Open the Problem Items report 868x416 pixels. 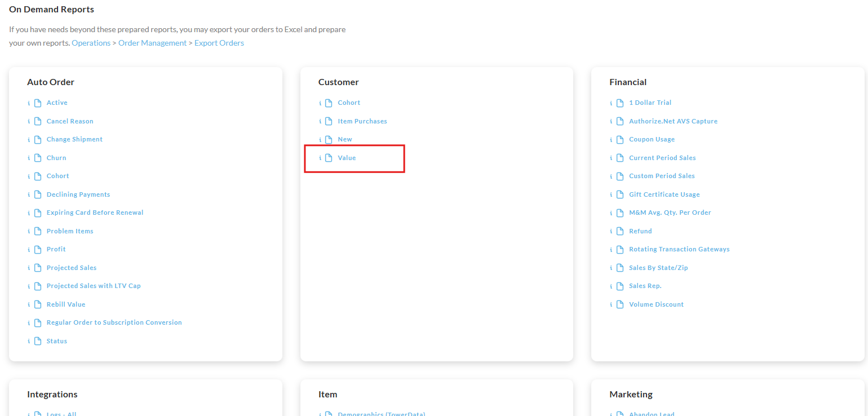click(x=70, y=231)
